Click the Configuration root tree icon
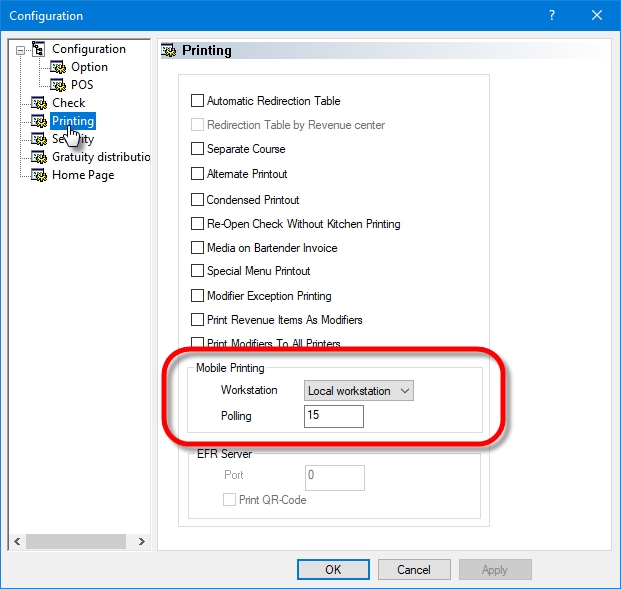Image resolution: width=621 pixels, height=589 pixels. pyautogui.click(x=39, y=49)
